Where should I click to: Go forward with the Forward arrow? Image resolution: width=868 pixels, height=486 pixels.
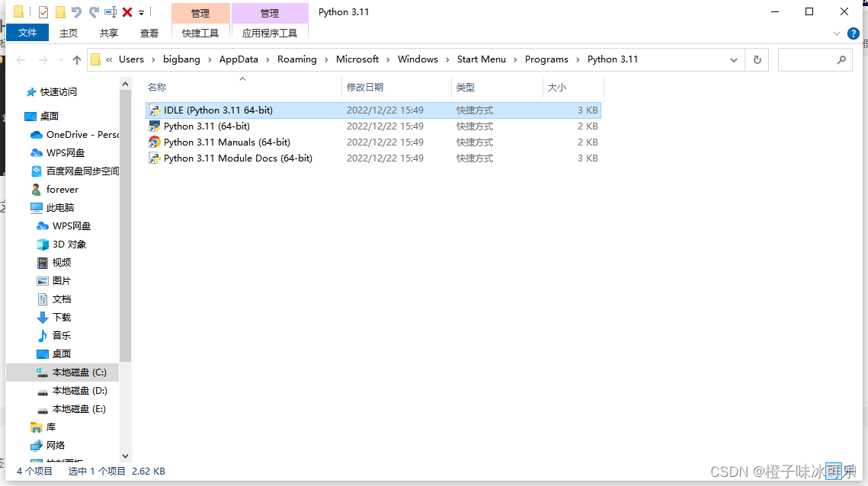pyautogui.click(x=43, y=59)
